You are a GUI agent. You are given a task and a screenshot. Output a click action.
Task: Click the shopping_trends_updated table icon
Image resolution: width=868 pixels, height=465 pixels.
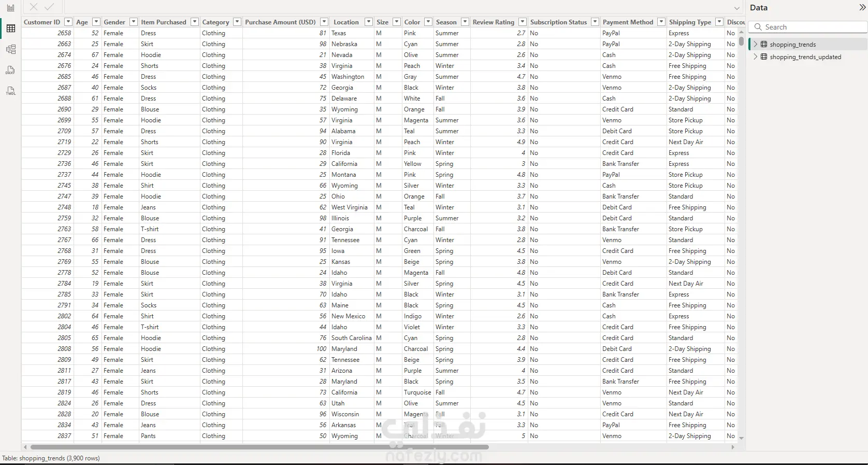click(764, 57)
